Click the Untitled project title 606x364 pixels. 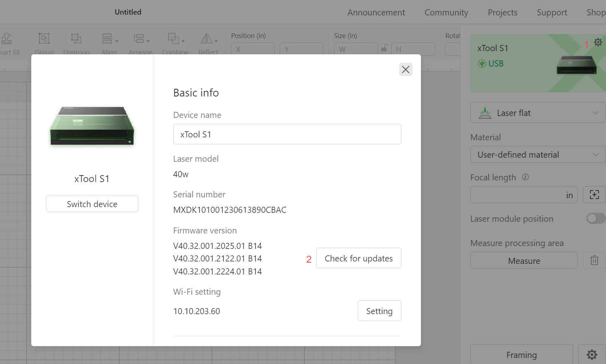[128, 12]
